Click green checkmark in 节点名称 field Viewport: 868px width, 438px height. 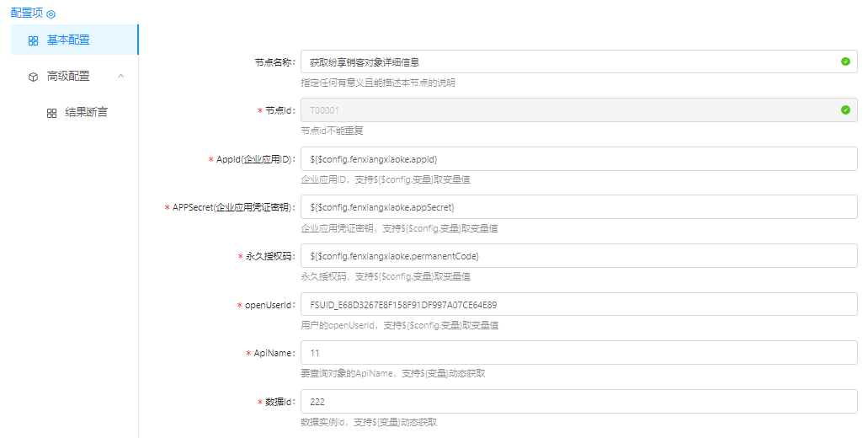pyautogui.click(x=845, y=61)
